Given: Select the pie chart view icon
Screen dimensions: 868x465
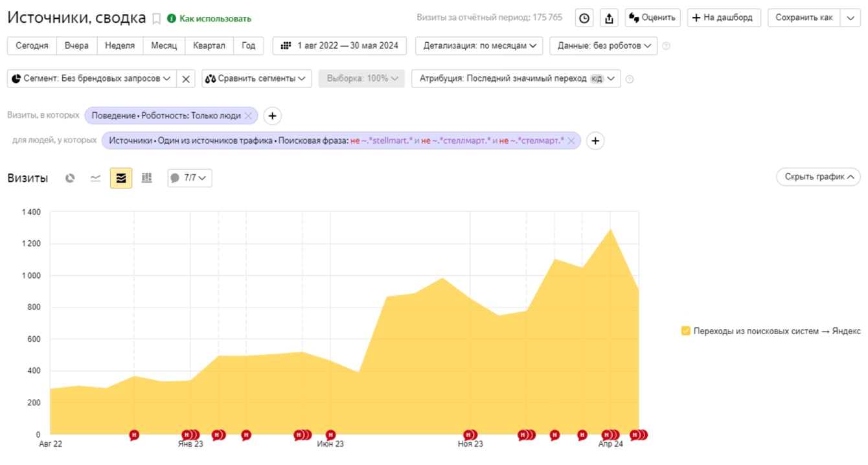Looking at the screenshot, I should [70, 178].
